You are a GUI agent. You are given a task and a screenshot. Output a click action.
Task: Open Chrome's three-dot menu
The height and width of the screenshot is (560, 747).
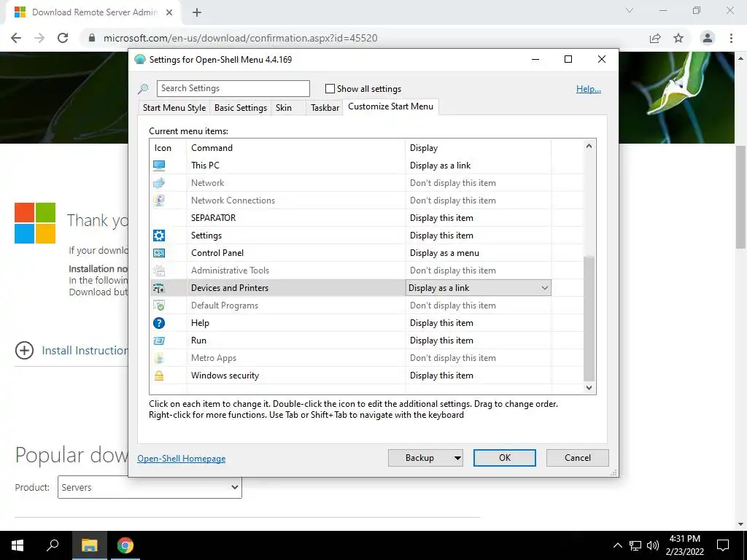[731, 38]
